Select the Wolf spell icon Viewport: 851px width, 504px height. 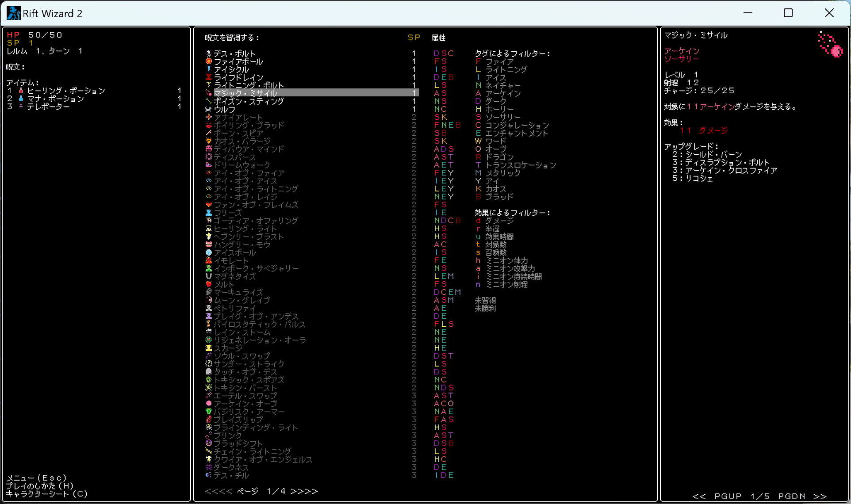[x=209, y=109]
